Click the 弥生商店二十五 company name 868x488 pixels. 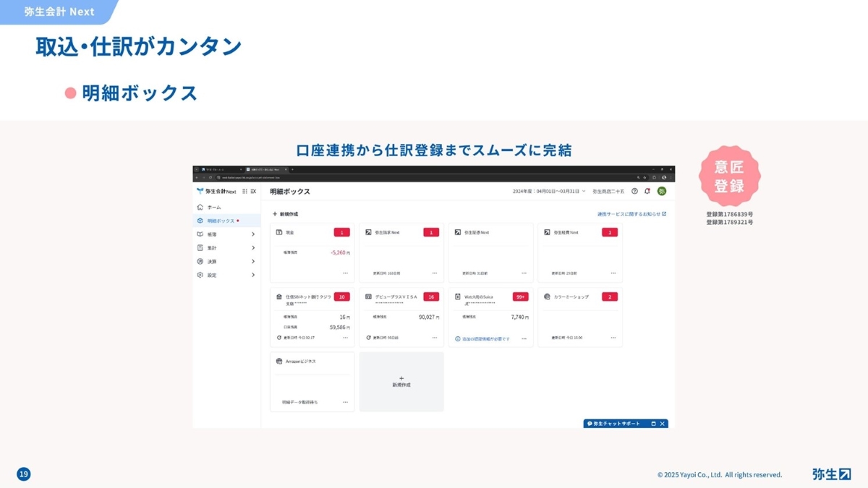(608, 192)
